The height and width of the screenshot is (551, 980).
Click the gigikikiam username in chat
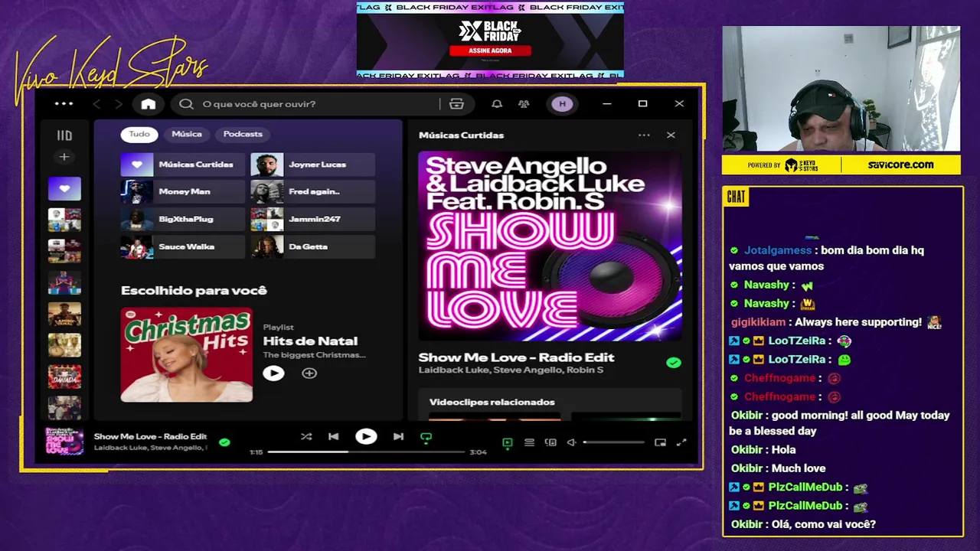pos(758,322)
